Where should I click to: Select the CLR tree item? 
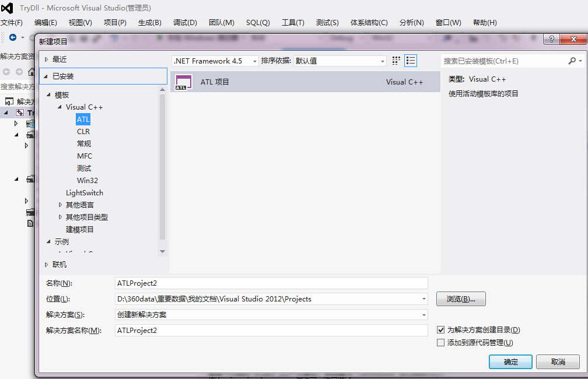(83, 132)
